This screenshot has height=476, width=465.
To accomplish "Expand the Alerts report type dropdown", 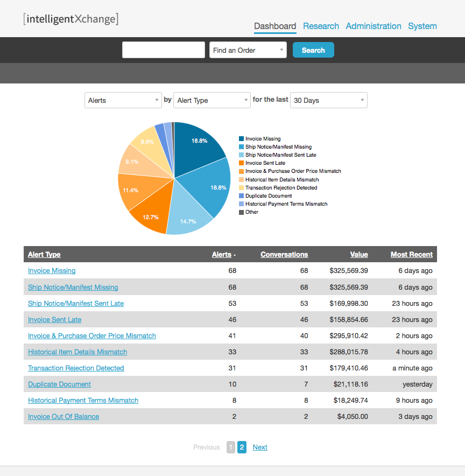I will tap(123, 100).
